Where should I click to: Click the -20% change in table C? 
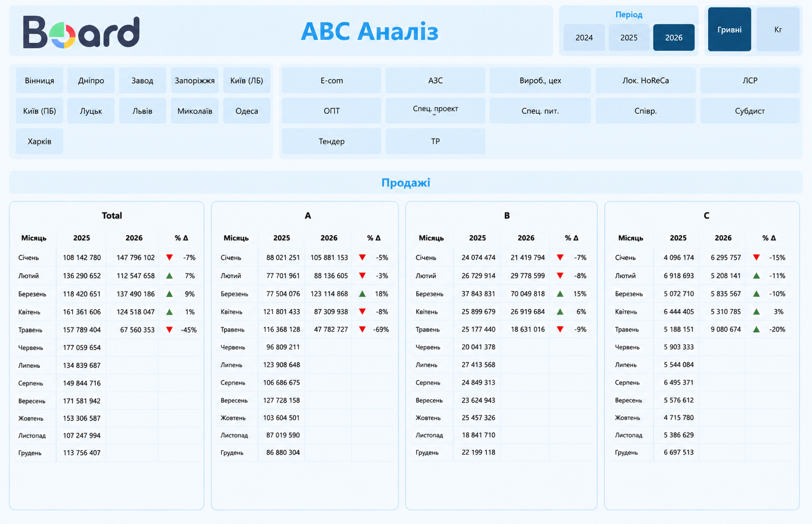(x=777, y=329)
